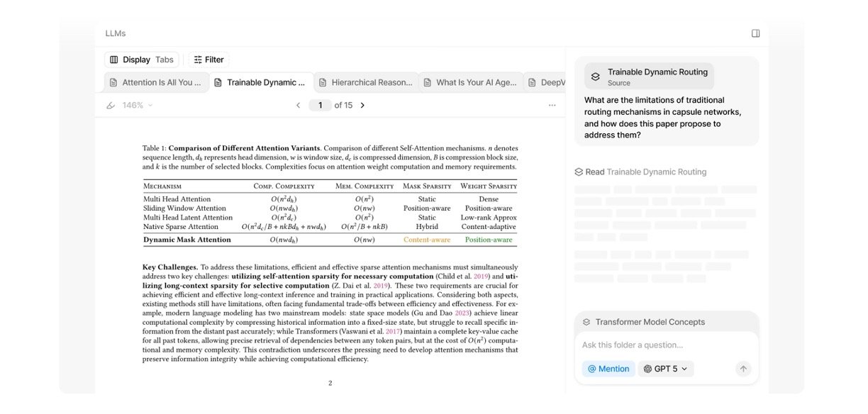Click the Transformer Model Concepts folder label

(x=650, y=322)
